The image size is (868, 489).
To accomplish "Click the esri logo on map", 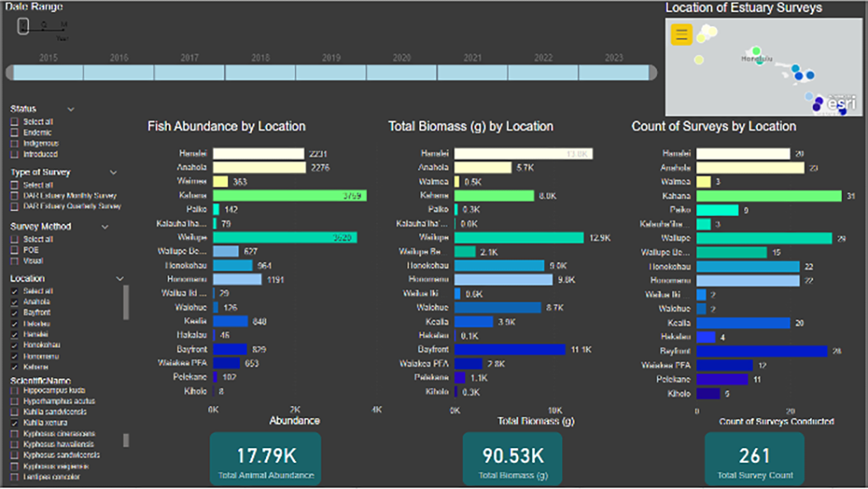I will (841, 103).
